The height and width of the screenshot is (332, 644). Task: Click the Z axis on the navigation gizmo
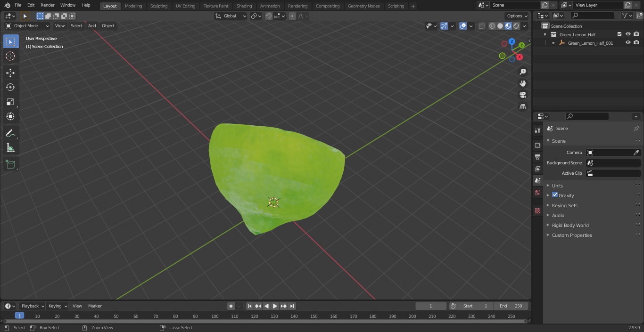(x=512, y=41)
